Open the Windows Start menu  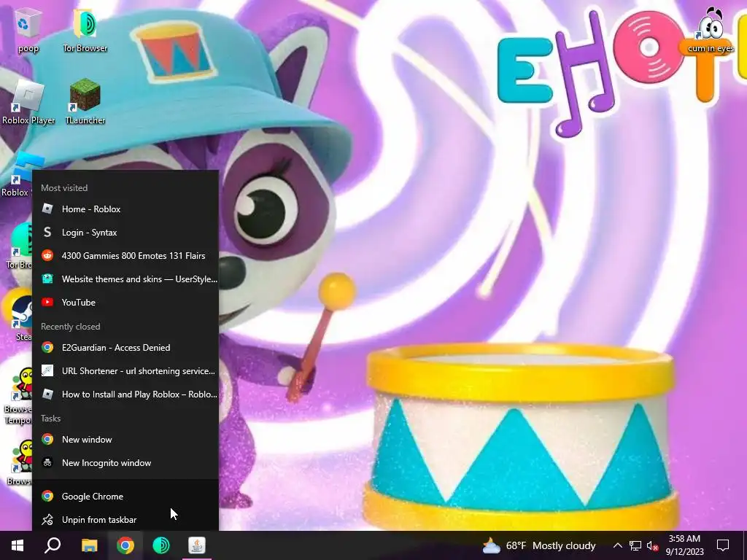point(18,545)
